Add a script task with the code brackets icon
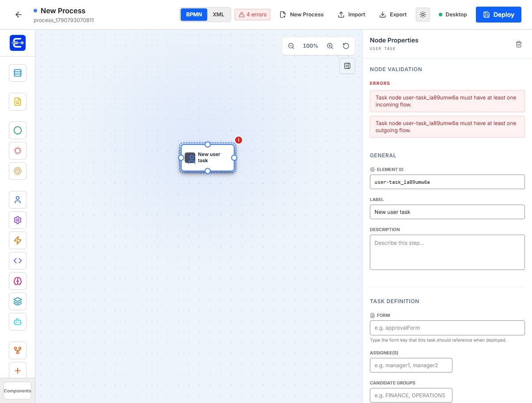532x403 pixels. [x=18, y=261]
